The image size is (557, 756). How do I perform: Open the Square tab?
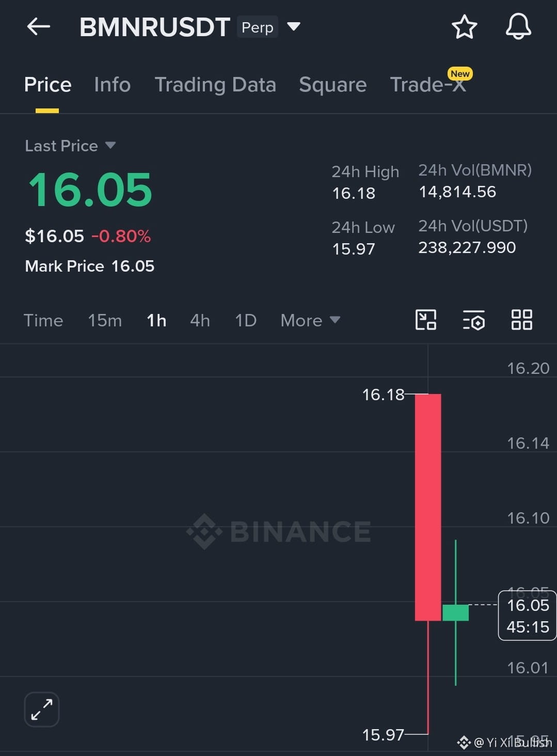(332, 85)
